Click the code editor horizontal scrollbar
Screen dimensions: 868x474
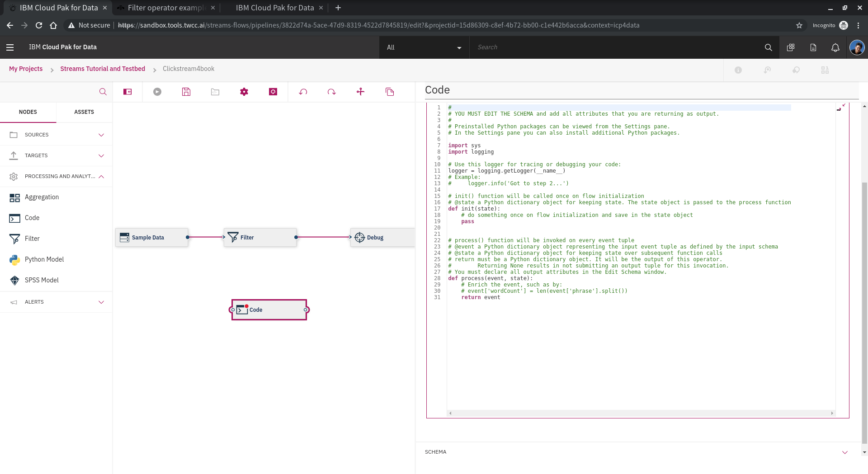coord(641,413)
